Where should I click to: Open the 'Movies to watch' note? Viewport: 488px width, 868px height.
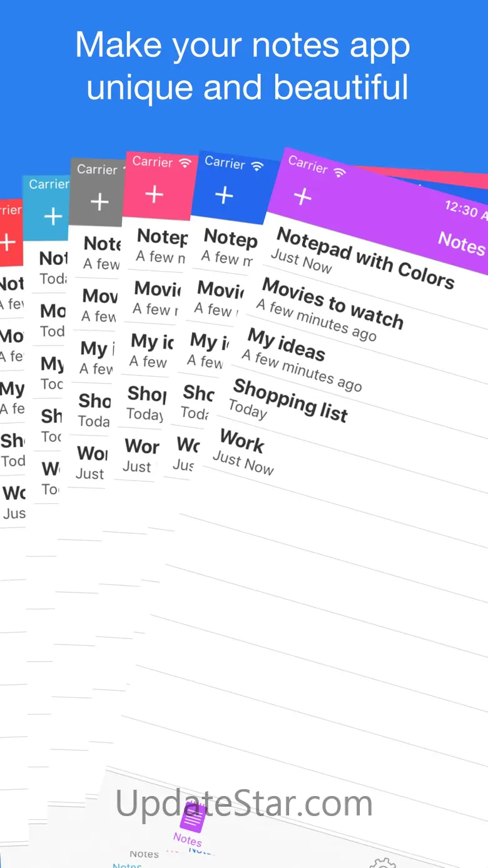(332, 304)
